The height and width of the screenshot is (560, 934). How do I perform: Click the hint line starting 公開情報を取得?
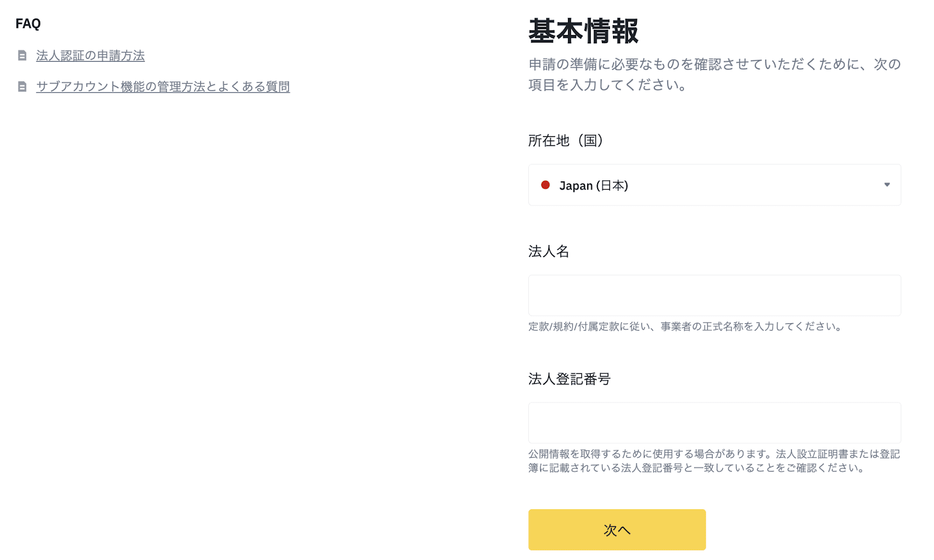pyautogui.click(x=713, y=454)
